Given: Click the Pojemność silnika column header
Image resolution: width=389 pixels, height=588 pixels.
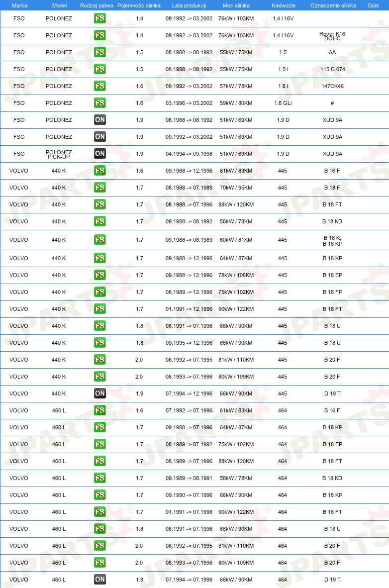Looking at the screenshot, I should (139, 5).
